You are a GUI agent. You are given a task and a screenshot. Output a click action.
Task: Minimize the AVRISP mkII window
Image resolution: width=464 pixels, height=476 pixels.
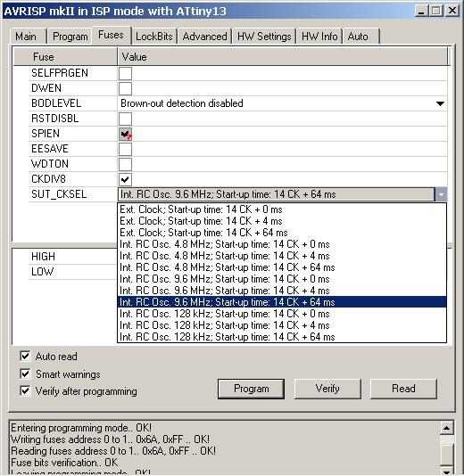pyautogui.click(x=421, y=12)
